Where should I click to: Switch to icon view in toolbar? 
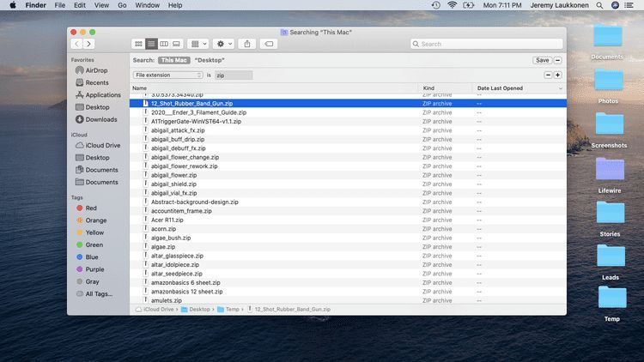point(139,44)
